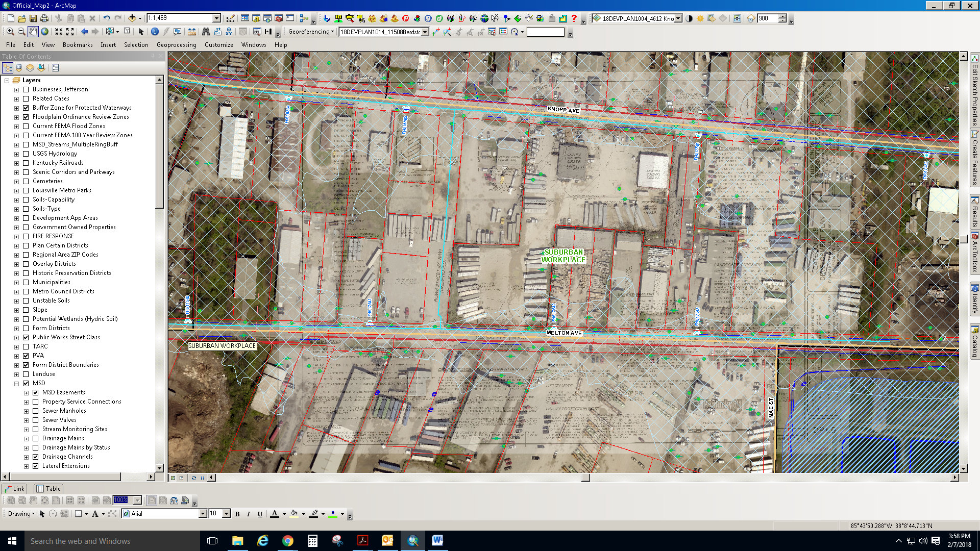
Task: Open the map scale dropdown
Action: 216,18
